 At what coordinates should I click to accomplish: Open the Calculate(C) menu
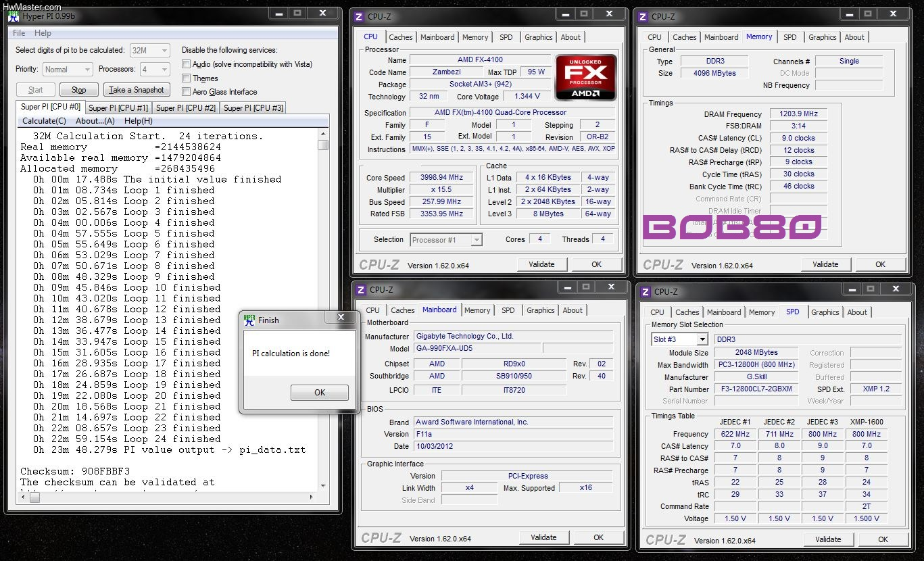click(44, 121)
